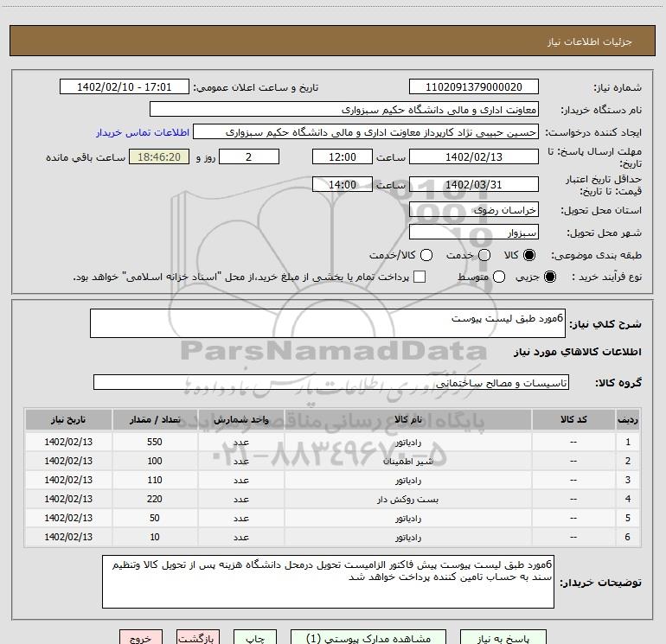Click the تاریخ نیاز column header
The height and width of the screenshot is (644, 666).
pyautogui.click(x=68, y=419)
